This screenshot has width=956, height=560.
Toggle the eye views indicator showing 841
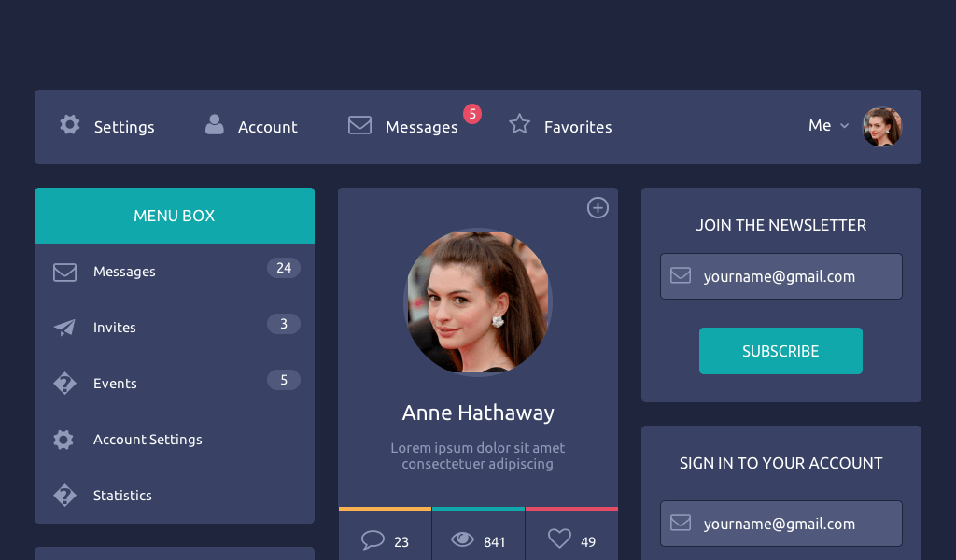tap(462, 539)
